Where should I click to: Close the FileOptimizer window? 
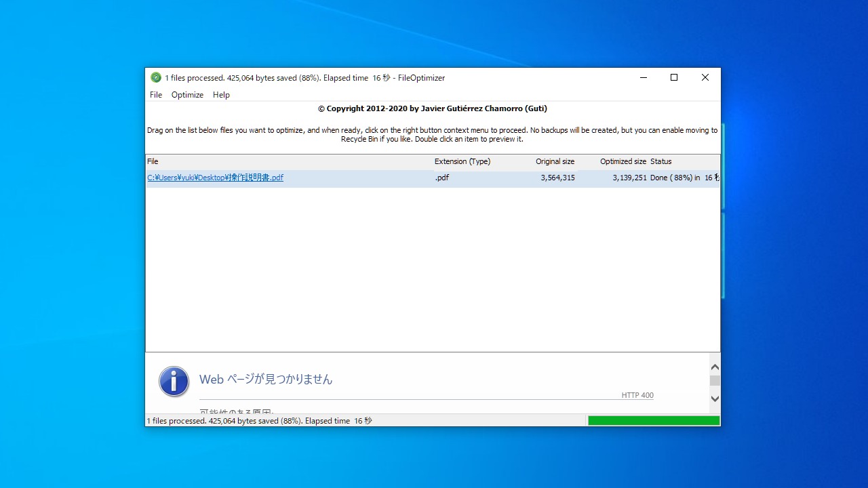pos(705,77)
